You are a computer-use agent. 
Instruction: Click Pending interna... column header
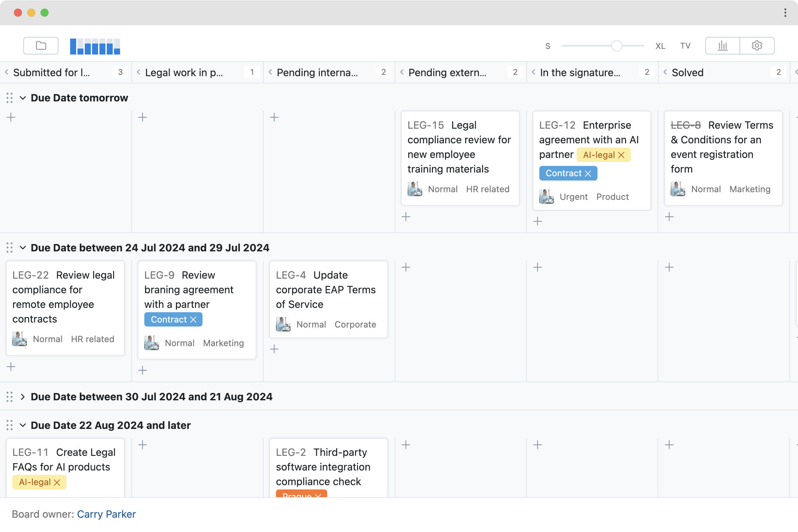point(317,72)
